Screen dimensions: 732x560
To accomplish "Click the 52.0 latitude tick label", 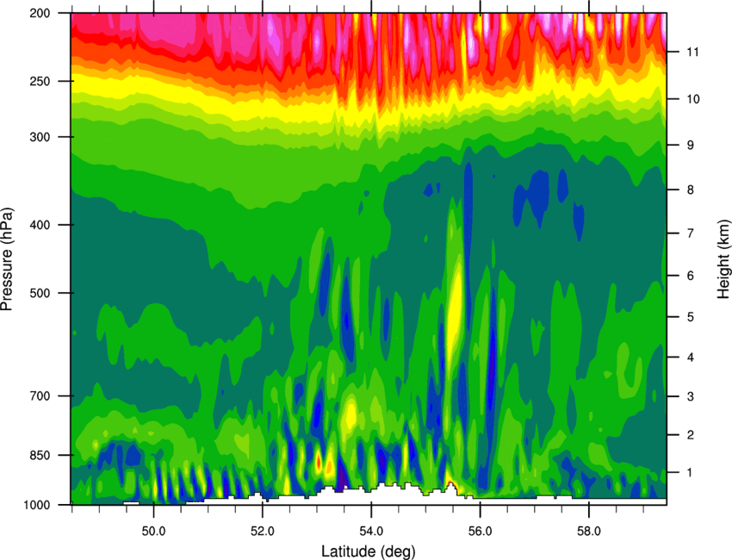I will [263, 532].
